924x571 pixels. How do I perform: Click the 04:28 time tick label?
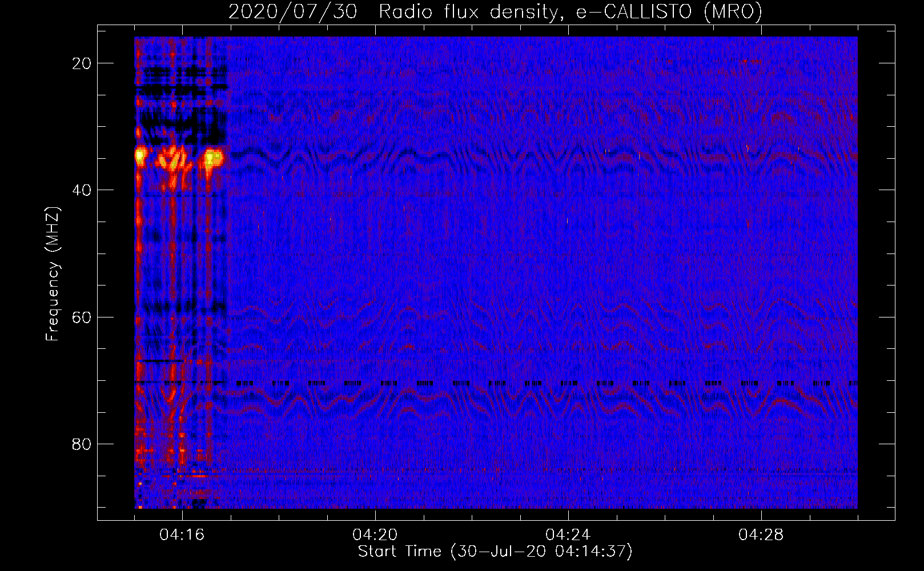click(761, 535)
